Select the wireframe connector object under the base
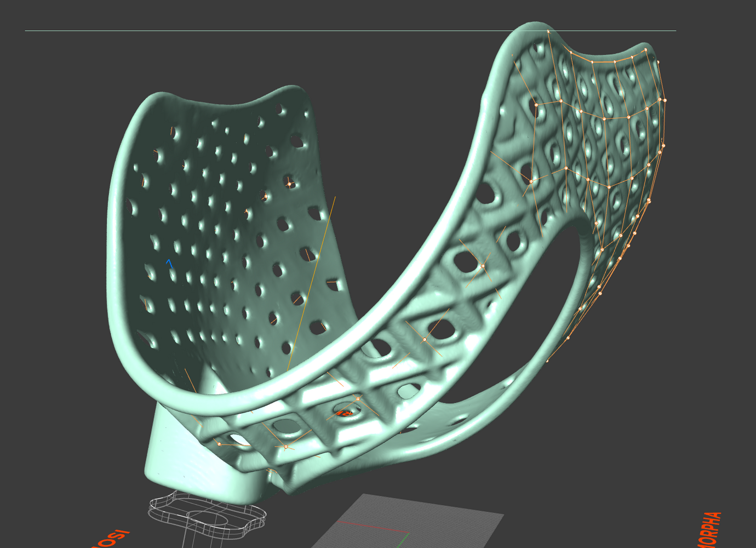 coord(207,515)
